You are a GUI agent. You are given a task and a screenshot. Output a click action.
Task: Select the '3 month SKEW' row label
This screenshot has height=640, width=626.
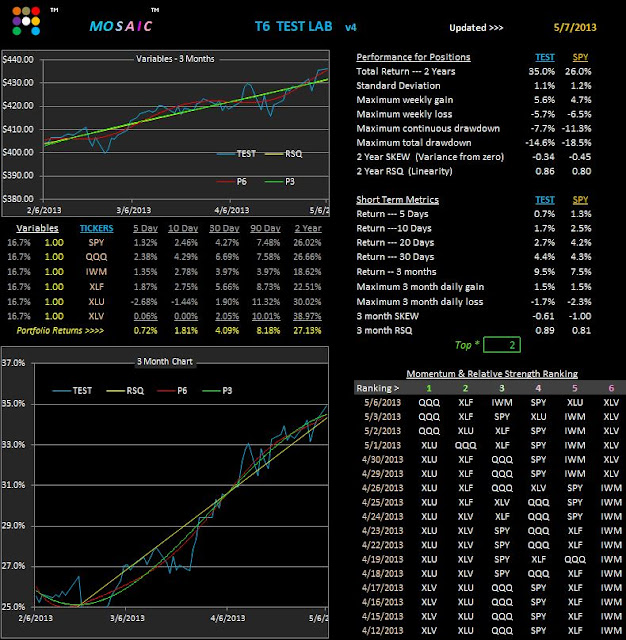(x=388, y=316)
